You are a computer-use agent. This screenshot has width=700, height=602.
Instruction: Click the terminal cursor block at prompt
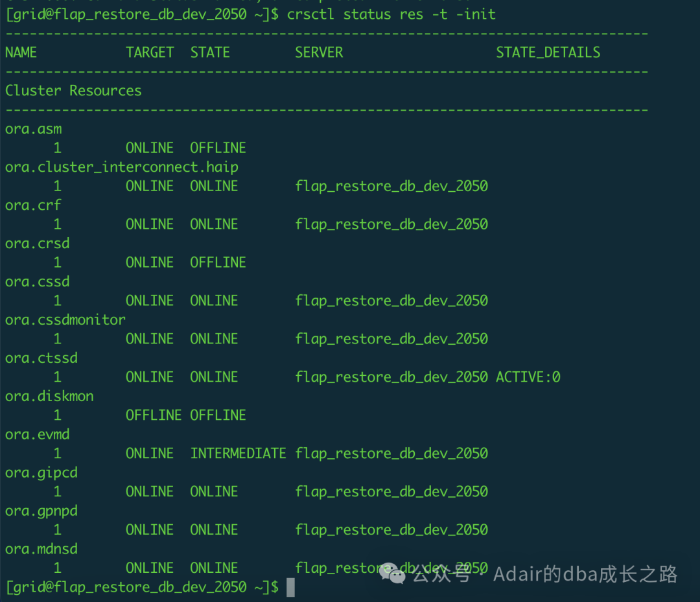(x=290, y=587)
